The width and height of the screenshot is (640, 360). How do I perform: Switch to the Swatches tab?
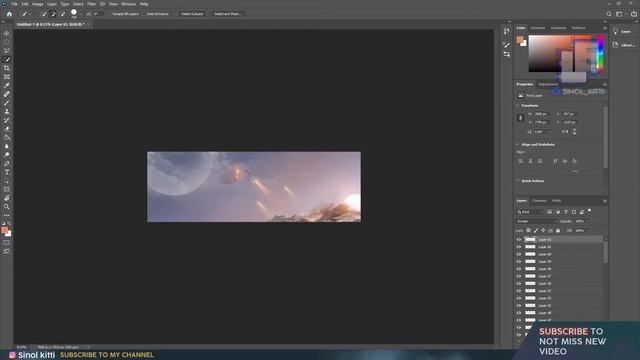pyautogui.click(x=538, y=28)
